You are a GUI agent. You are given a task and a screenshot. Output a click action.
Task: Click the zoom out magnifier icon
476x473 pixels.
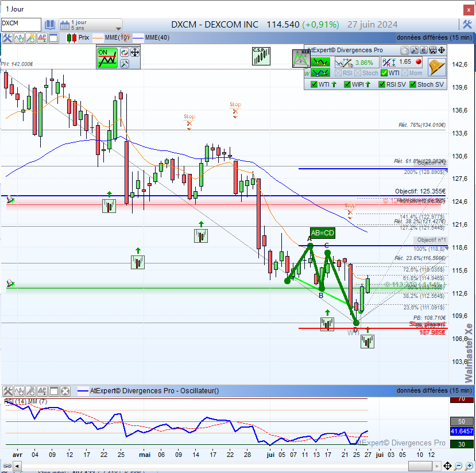(x=458, y=466)
